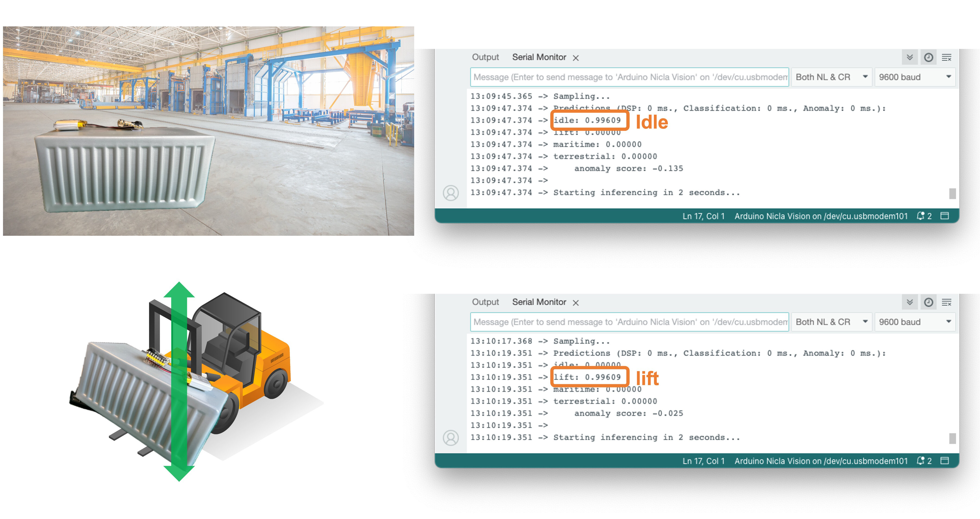This screenshot has width=980, height=519.
Task: Open the '9600 baud' dropdown in idle-result monitor
Action: pos(915,77)
